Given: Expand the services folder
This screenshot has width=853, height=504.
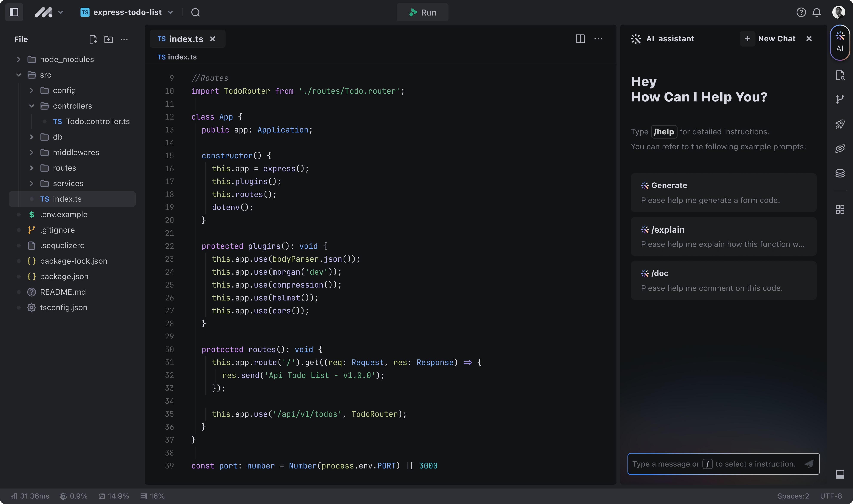Looking at the screenshot, I should pos(32,183).
